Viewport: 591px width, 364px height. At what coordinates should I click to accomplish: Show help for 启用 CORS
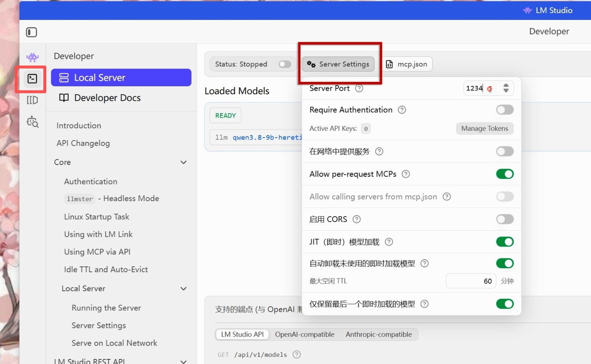click(x=357, y=219)
